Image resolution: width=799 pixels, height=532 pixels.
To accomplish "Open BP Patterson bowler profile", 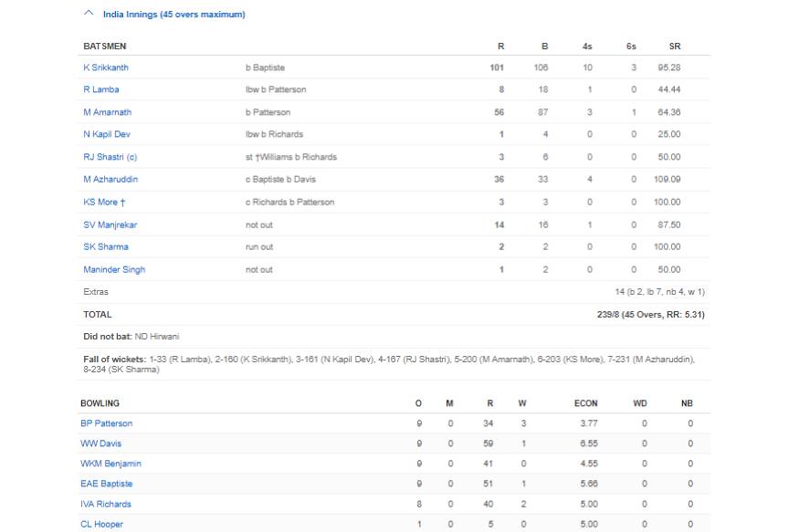I will [x=108, y=423].
